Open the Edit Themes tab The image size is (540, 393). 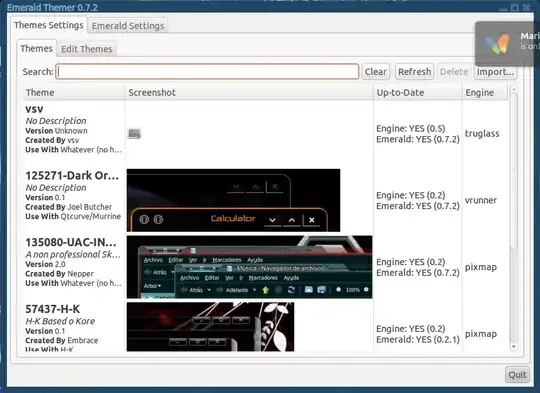[87, 49]
